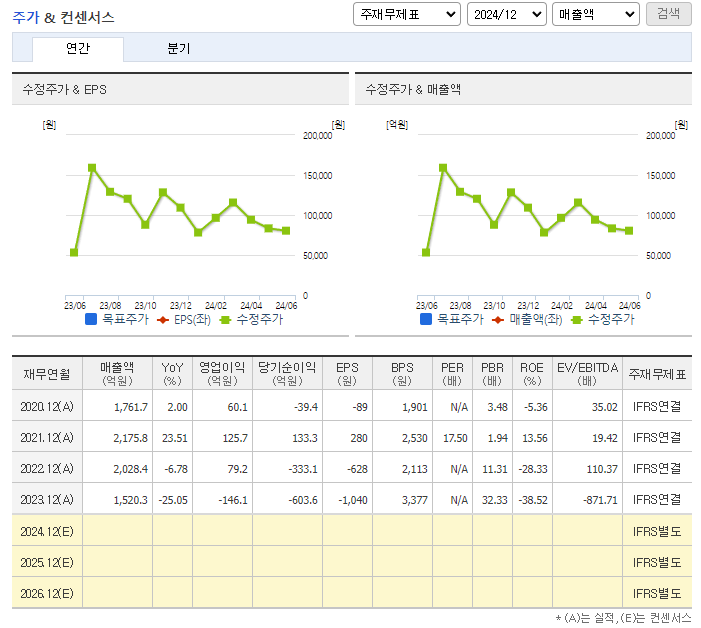Click the 당기순이익 column header
The height and width of the screenshot is (628, 701).
[x=287, y=374]
